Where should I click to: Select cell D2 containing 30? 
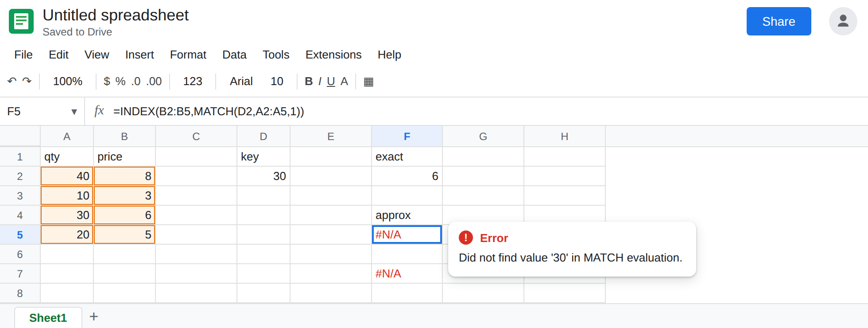[263, 176]
